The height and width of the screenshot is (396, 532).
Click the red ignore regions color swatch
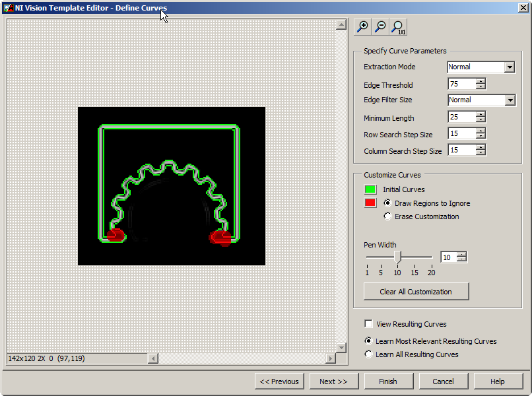370,203
